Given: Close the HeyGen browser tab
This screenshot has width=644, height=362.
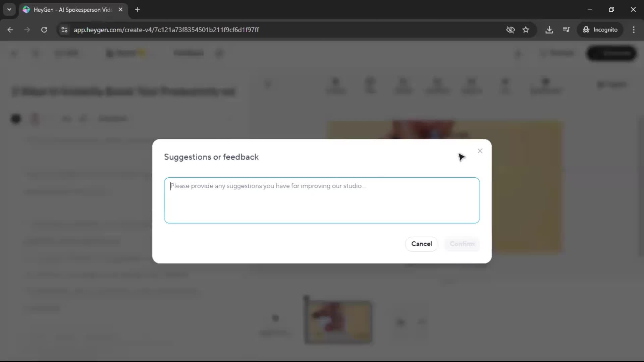Looking at the screenshot, I should point(120,10).
